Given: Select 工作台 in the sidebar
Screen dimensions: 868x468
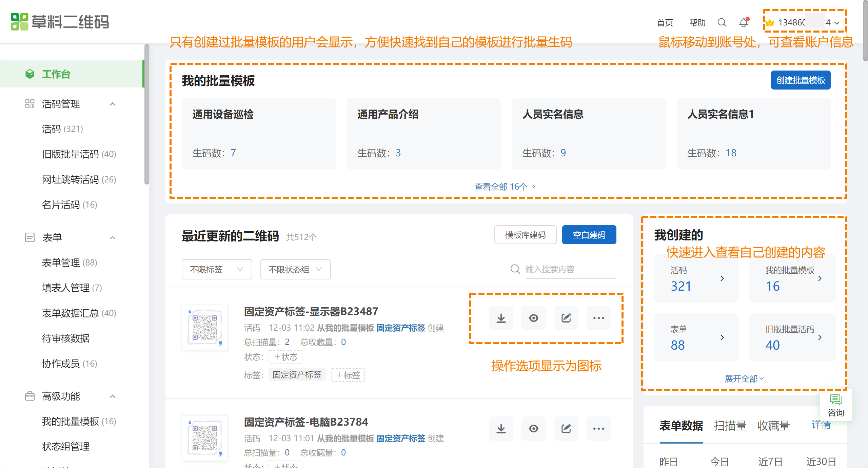Looking at the screenshot, I should point(72,74).
